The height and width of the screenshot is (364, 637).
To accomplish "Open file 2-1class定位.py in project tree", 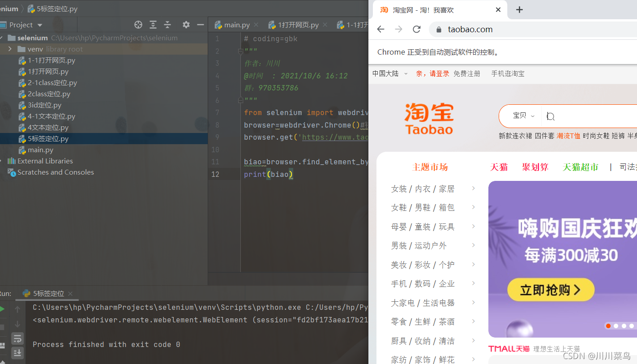I will (x=52, y=83).
